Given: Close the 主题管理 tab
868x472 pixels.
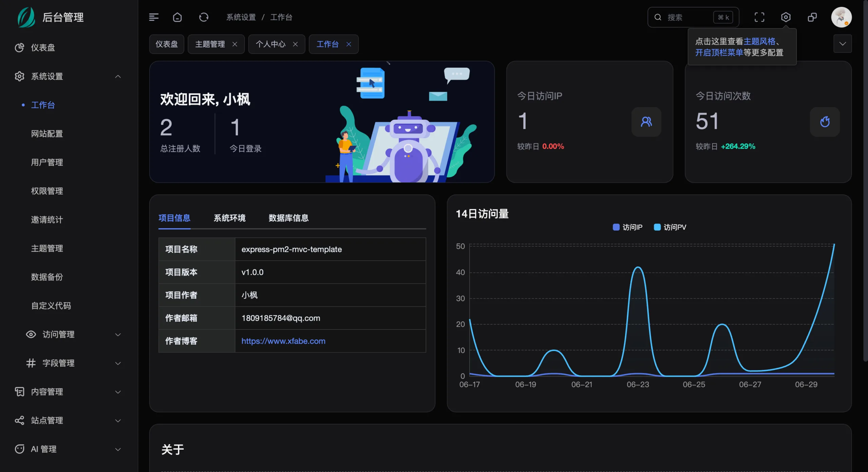Looking at the screenshot, I should coord(235,44).
